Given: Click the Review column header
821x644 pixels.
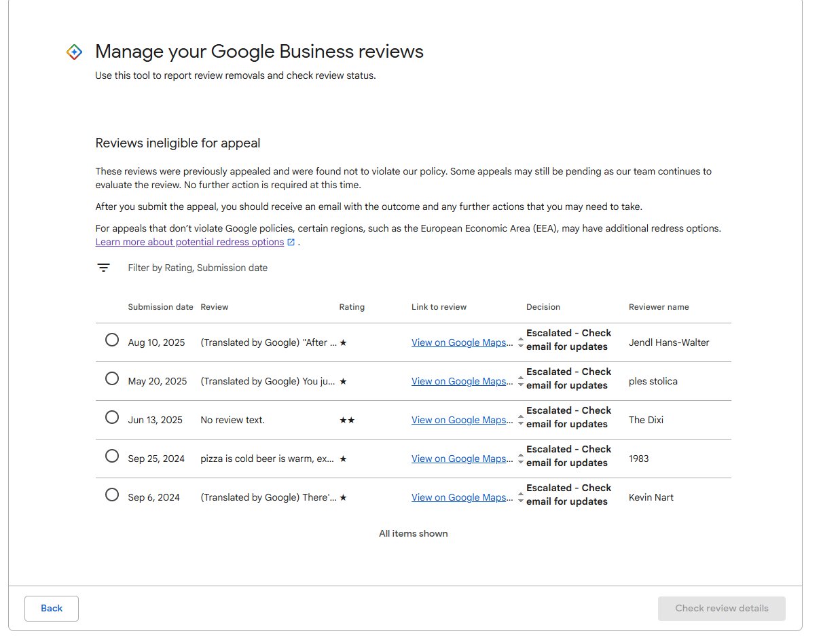Looking at the screenshot, I should tap(215, 307).
